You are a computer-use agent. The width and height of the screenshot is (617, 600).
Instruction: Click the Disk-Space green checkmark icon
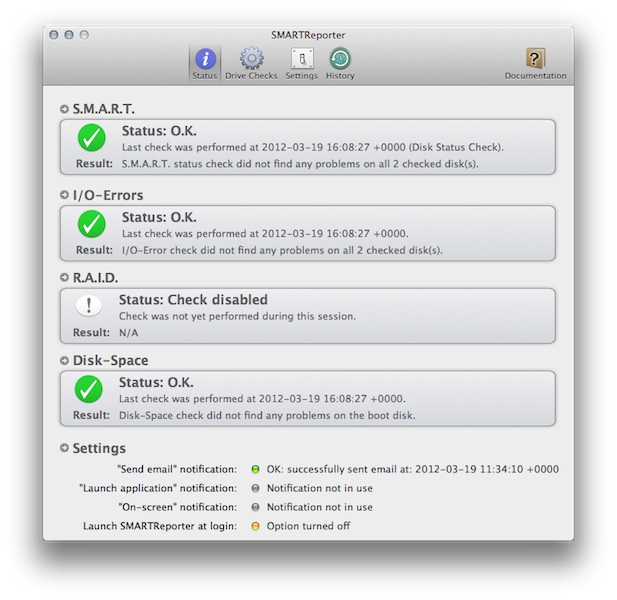click(x=91, y=389)
